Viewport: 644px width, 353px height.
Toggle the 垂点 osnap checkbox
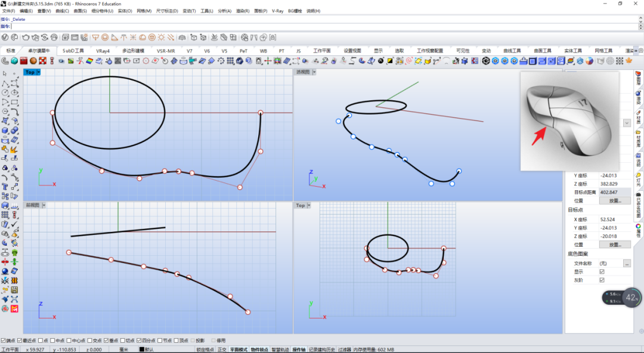pyautogui.click(x=106, y=340)
